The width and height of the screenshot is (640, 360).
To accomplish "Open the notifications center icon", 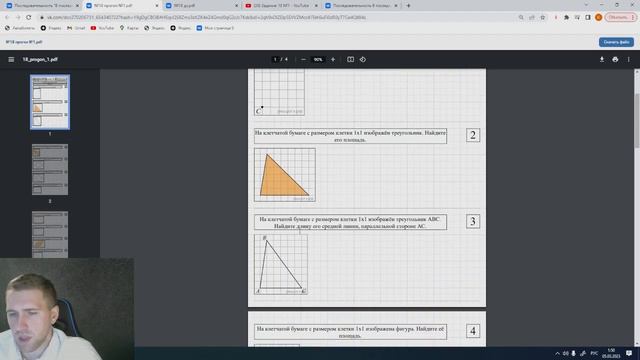I will tap(629, 353).
